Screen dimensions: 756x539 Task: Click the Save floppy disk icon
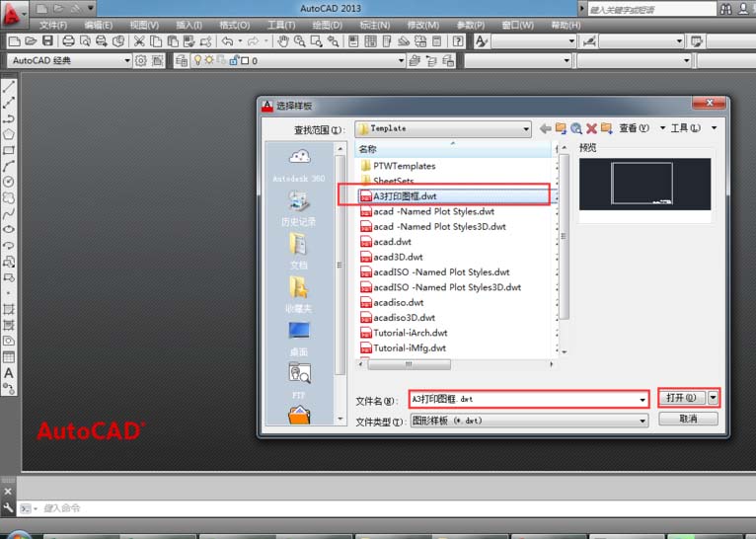(47, 41)
